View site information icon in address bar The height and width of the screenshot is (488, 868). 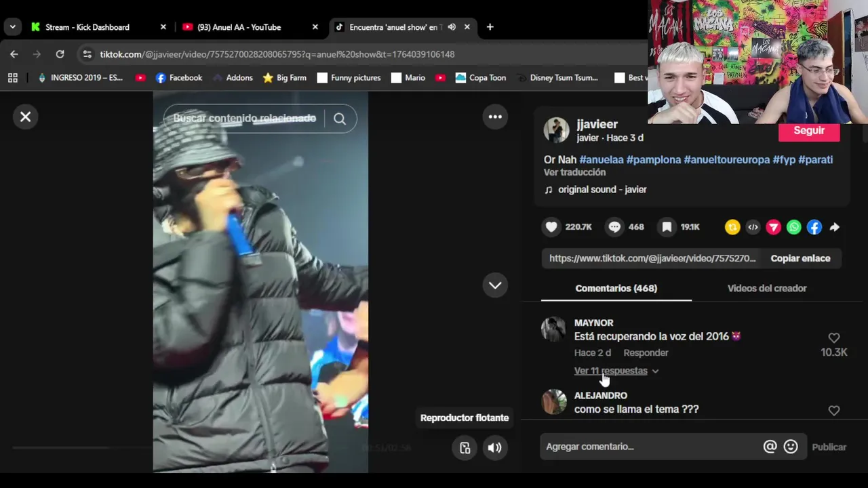coord(87,54)
